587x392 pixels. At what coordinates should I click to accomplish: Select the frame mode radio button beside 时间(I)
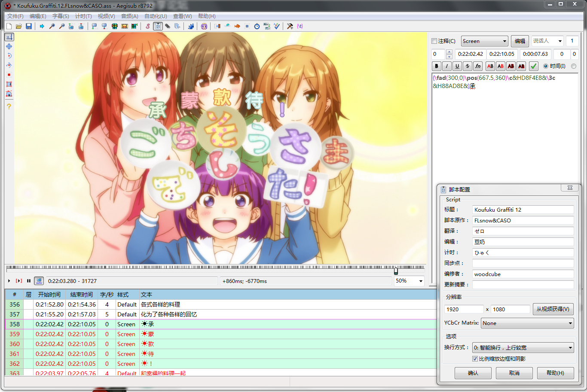tap(574, 66)
